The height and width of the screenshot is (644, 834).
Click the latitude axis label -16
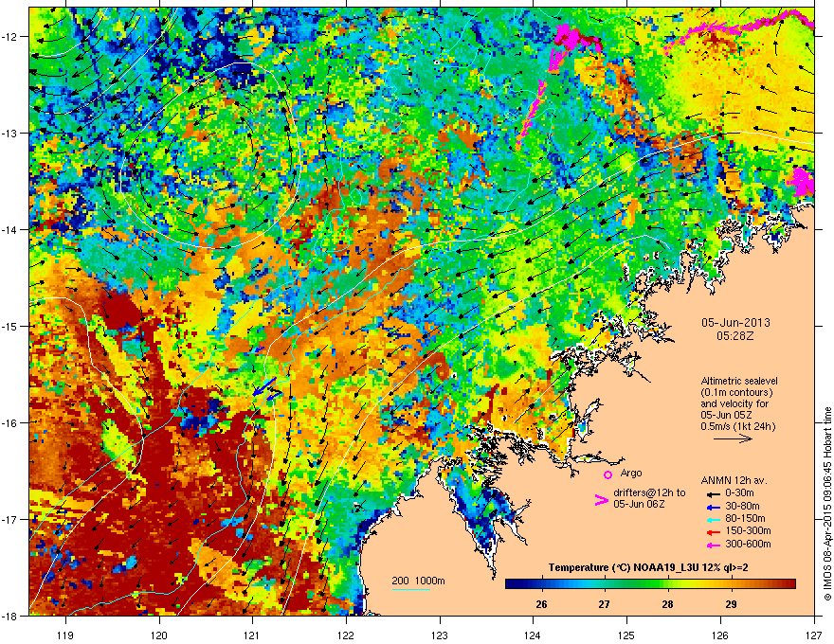pos(10,423)
